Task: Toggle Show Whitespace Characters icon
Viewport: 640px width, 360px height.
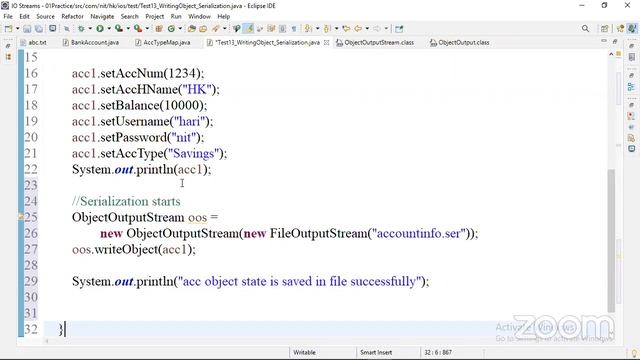Action: click(293, 29)
